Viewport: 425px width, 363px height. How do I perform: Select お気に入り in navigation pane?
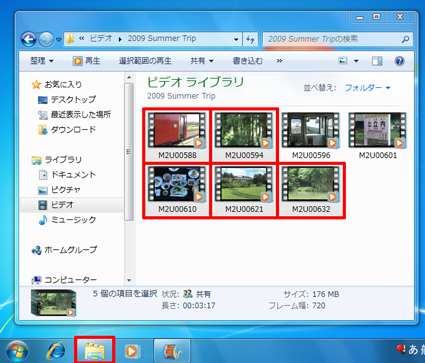(x=57, y=85)
